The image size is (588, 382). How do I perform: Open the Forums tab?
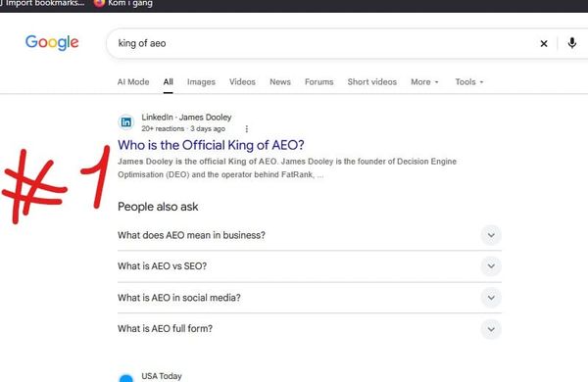[x=318, y=81]
